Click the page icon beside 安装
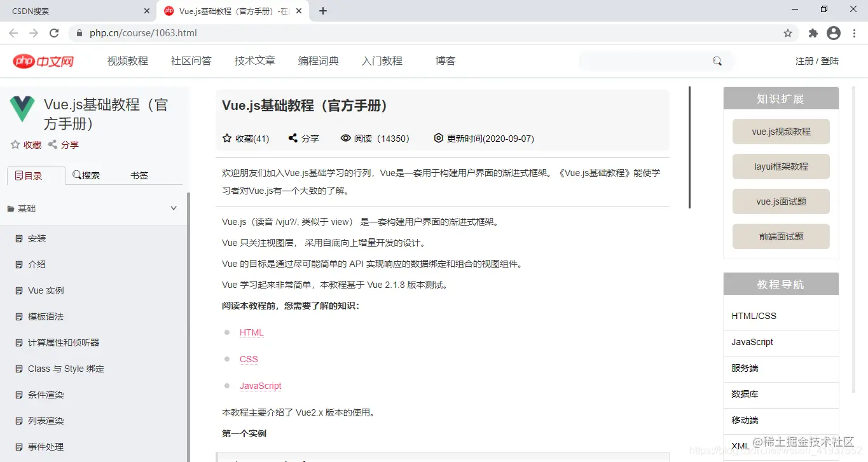The image size is (868, 462). (19, 238)
